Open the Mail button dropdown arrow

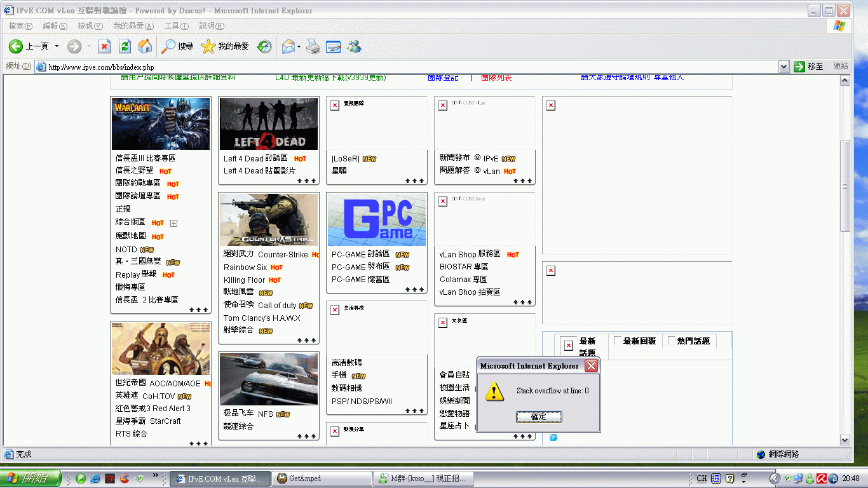coord(299,46)
